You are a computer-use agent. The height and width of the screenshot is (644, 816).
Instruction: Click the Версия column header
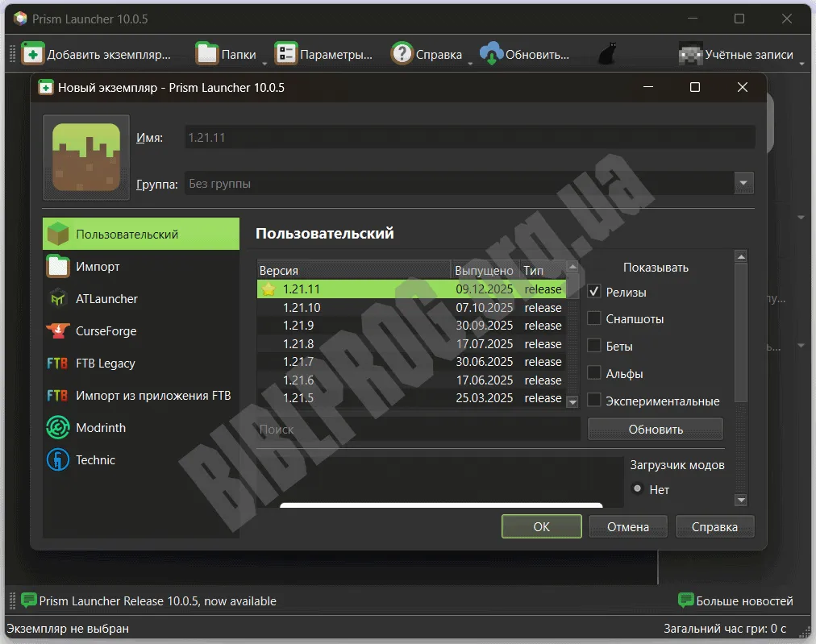point(354,271)
